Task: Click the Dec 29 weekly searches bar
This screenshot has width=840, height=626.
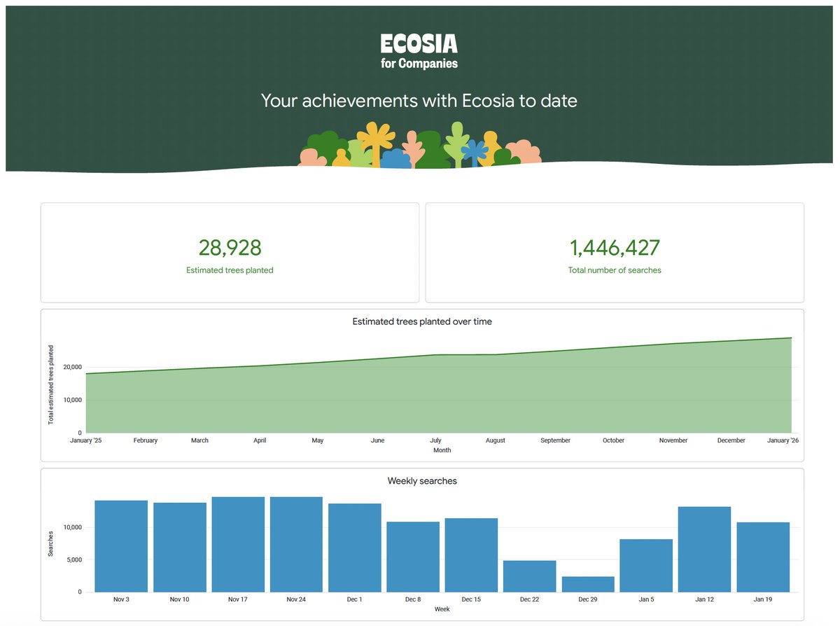Action: (588, 585)
